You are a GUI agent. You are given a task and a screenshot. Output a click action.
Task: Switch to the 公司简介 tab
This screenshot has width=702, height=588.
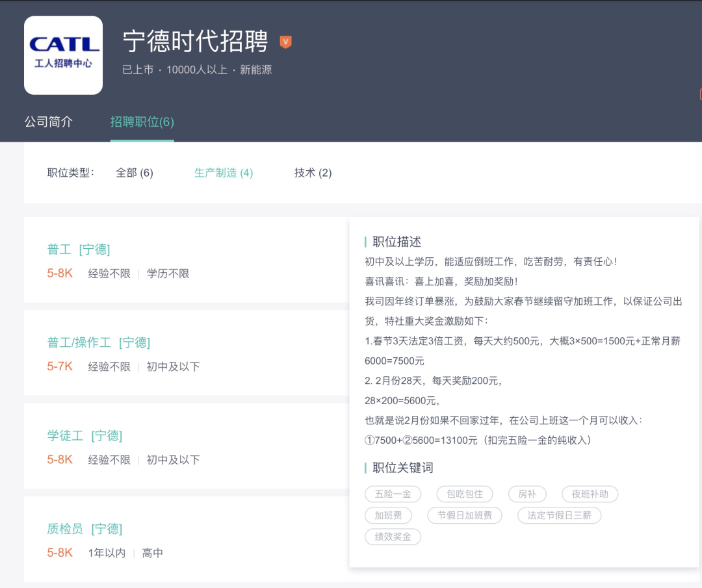pos(48,121)
